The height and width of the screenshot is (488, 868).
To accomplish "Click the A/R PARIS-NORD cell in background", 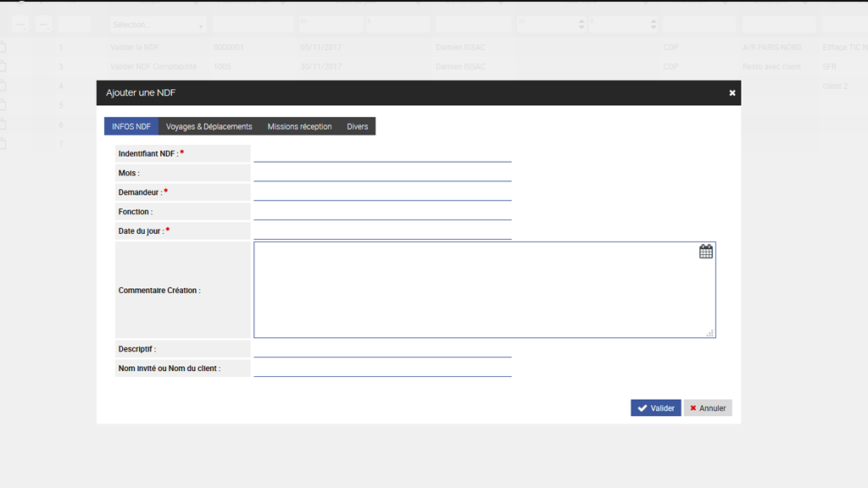I will pos(771,47).
